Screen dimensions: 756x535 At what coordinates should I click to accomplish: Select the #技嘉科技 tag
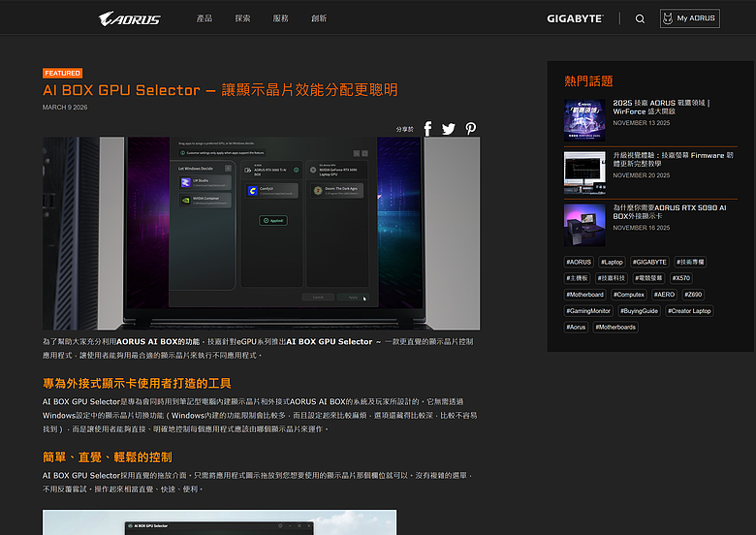tap(612, 278)
